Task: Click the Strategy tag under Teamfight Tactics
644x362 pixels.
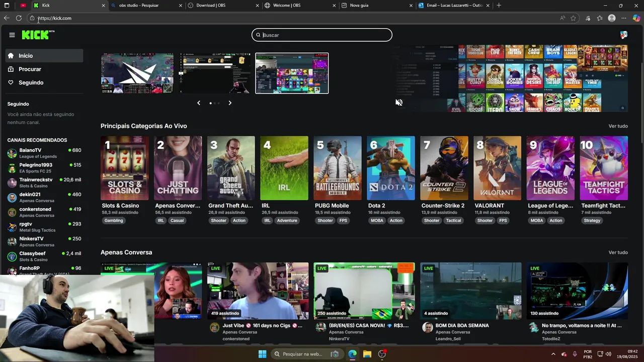Action: pyautogui.click(x=592, y=221)
